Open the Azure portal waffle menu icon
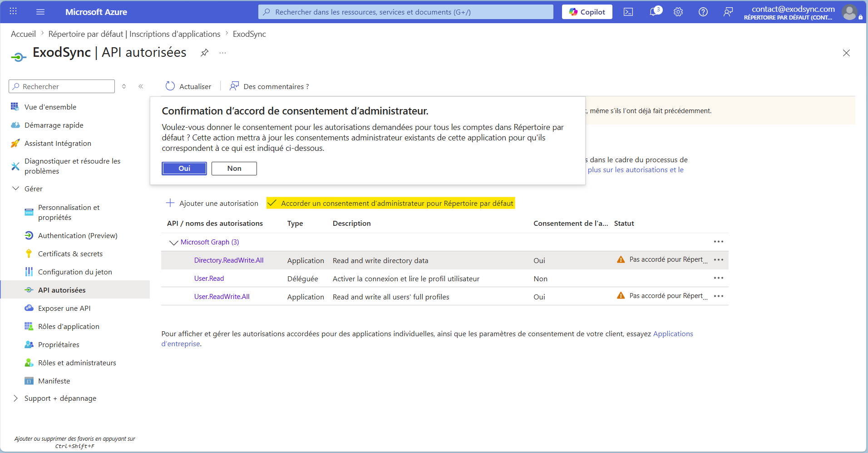Screen dimensions: 868x453 (x=13, y=11)
